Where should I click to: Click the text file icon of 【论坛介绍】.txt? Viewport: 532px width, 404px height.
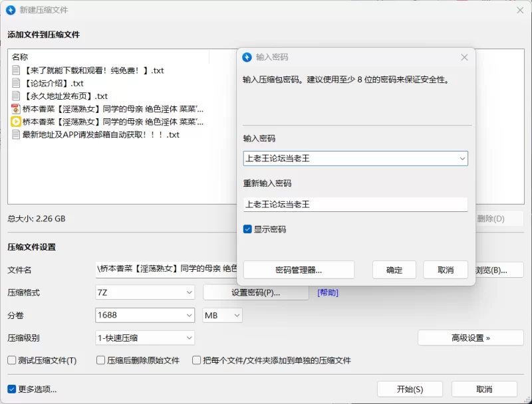pos(16,83)
